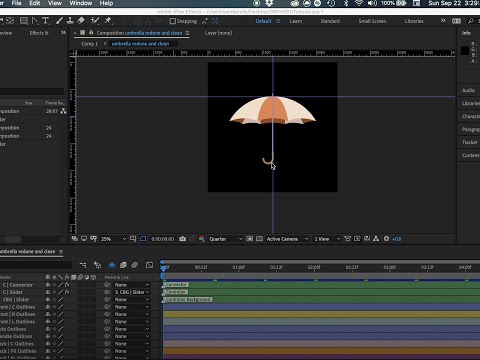Toggle collapse switch on Front | R Outlines layer

(x=54, y=314)
